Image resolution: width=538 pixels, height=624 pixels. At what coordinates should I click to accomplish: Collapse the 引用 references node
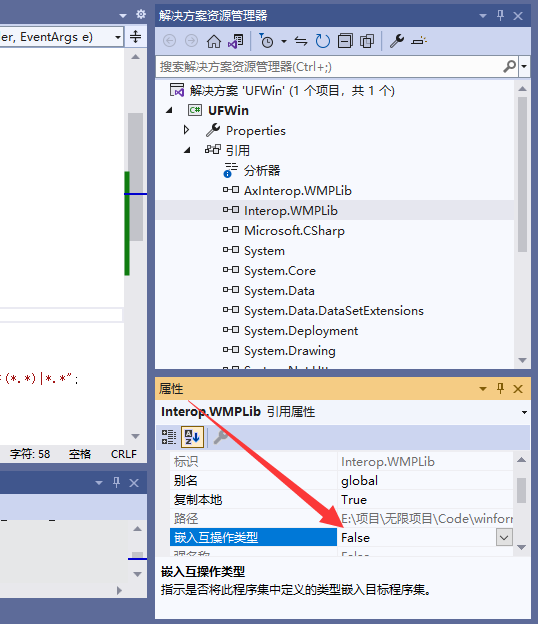187,150
